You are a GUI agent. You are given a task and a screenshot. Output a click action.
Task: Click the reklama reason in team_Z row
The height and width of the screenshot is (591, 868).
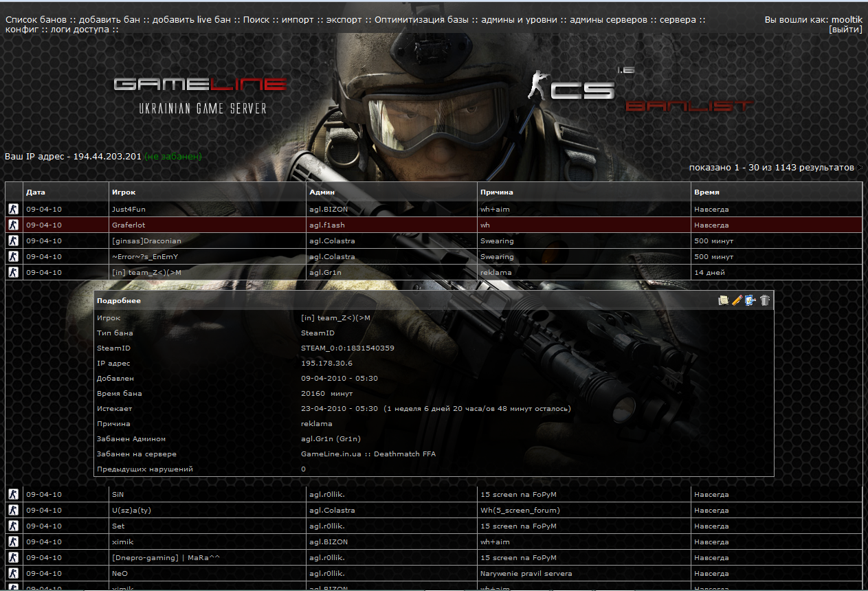496,272
